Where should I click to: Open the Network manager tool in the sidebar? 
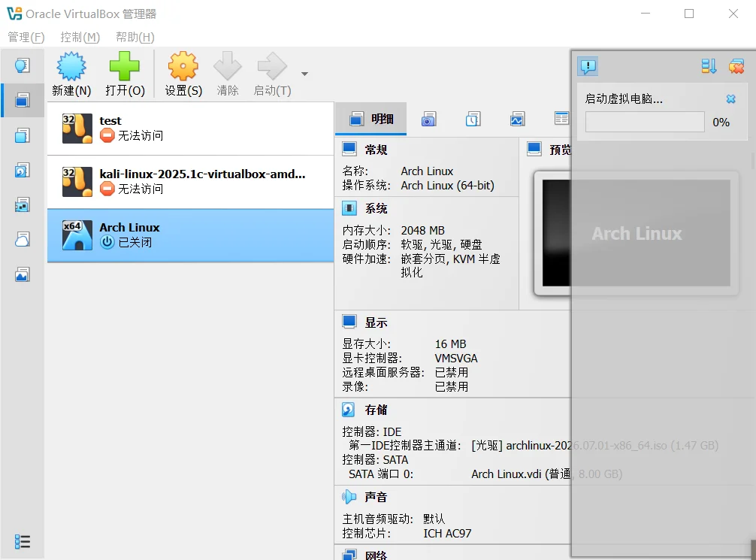(23, 205)
